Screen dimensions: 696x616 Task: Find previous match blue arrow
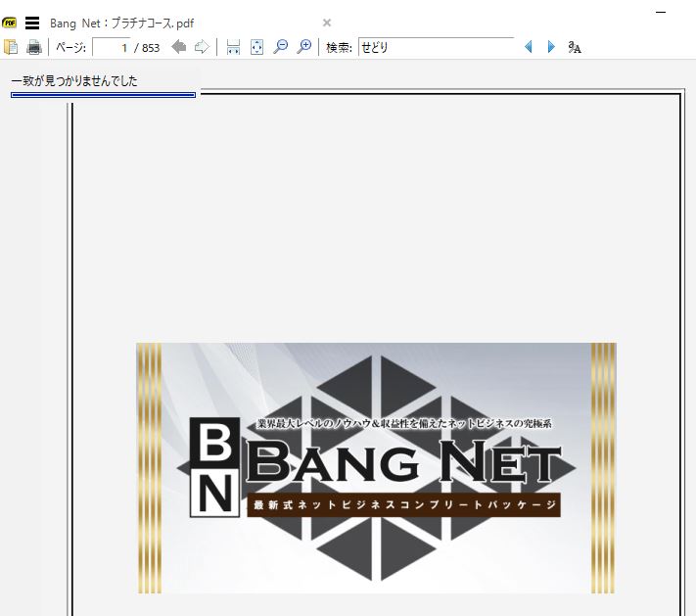pyautogui.click(x=529, y=47)
